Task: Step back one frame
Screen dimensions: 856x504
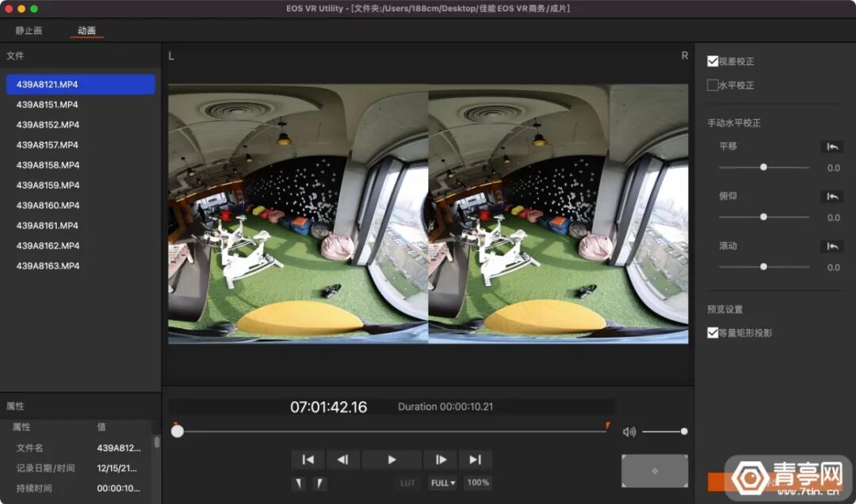Action: [343, 460]
